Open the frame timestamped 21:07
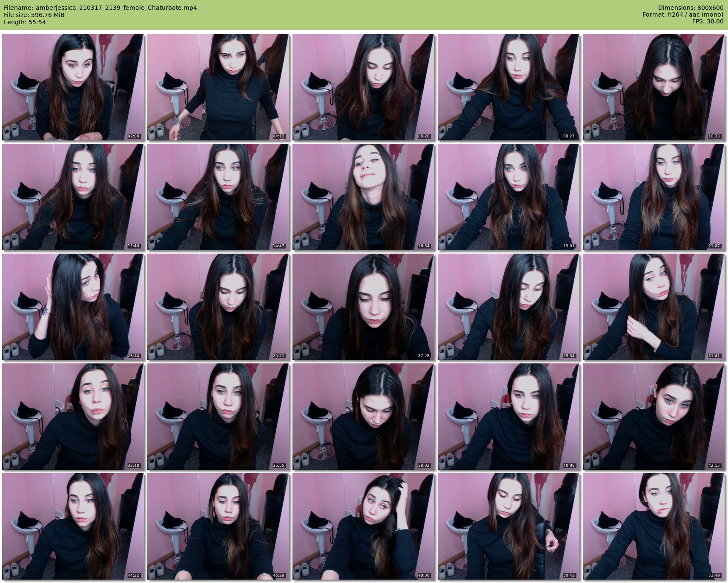Viewport: 728px width, 583px height. pyautogui.click(x=654, y=197)
